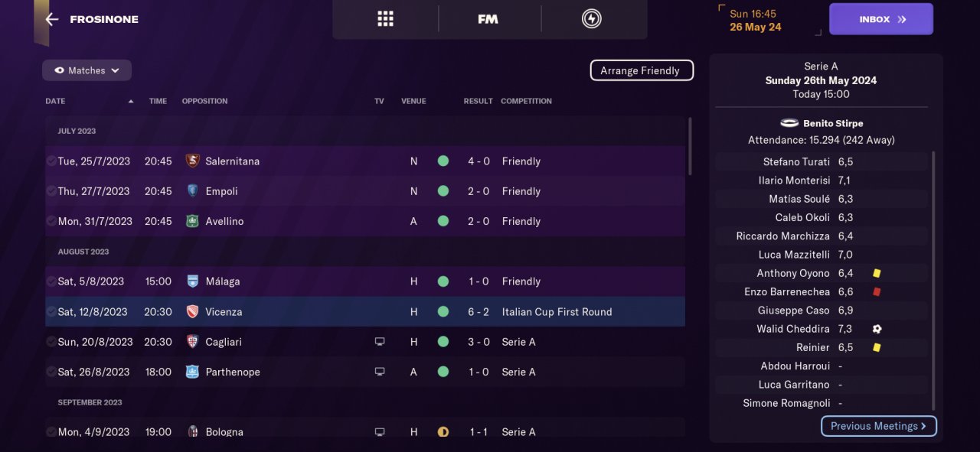
Task: Sort fixtures using the Date column arrow
Action: pos(131,101)
